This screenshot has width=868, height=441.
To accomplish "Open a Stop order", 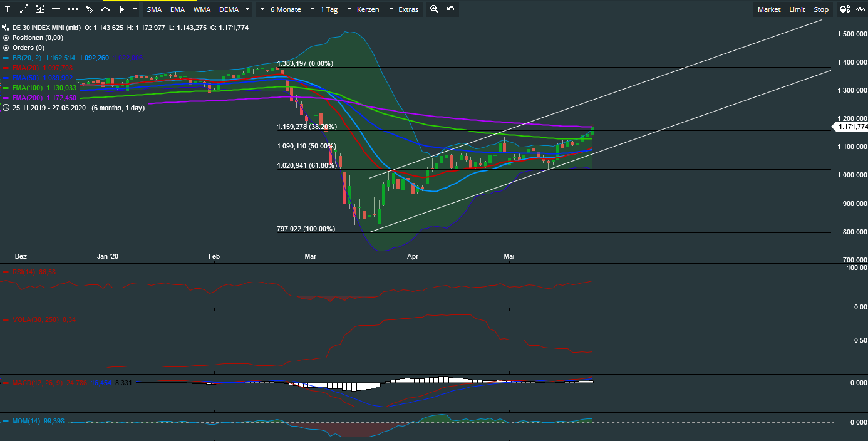I will click(x=821, y=9).
